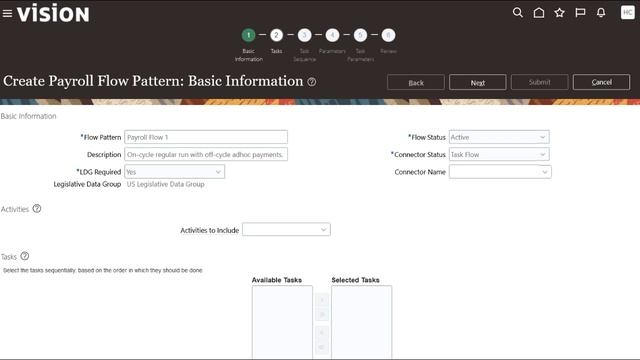Open the HC user profile avatar
The image size is (640, 360).
coord(627,12)
